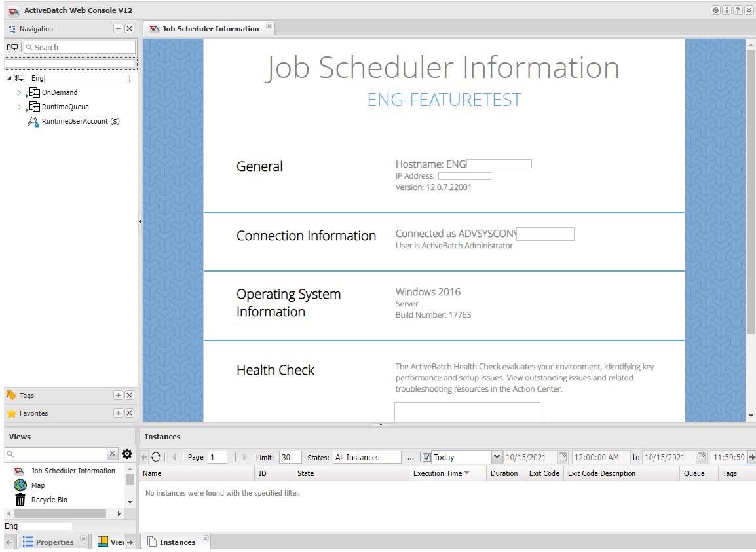Open Views settings gear
756x552 pixels.
click(127, 454)
